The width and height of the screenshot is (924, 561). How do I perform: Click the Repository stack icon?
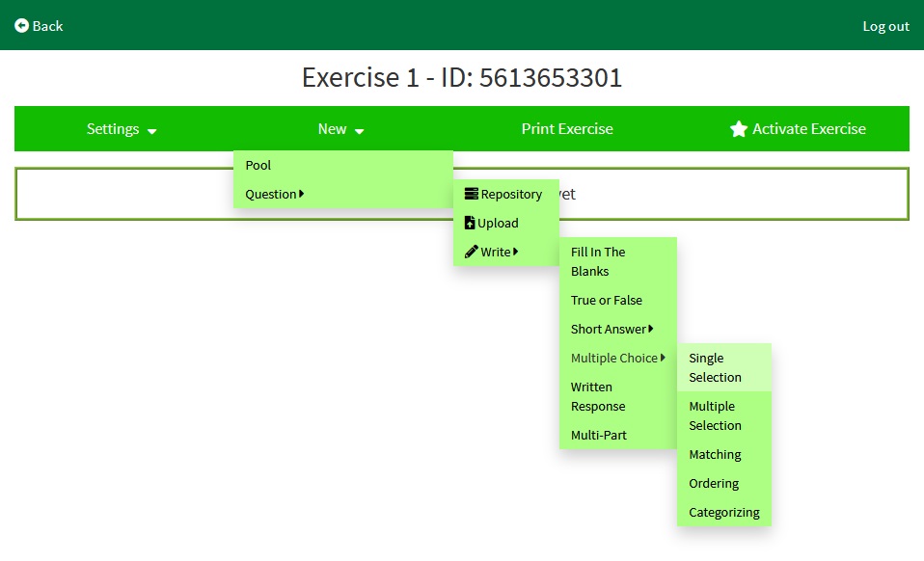pyautogui.click(x=471, y=194)
